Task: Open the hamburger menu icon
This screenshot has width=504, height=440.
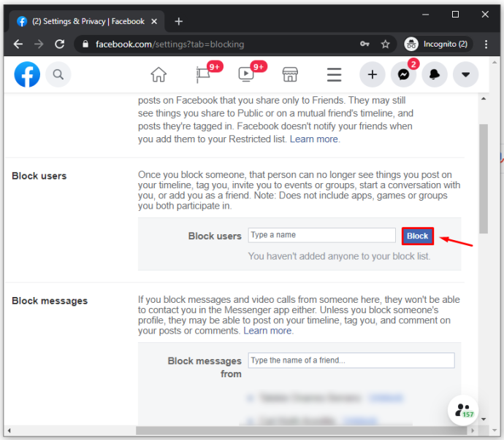Action: pyautogui.click(x=334, y=74)
